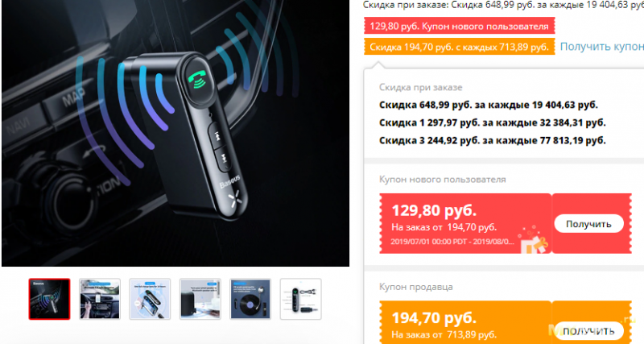
Task: Select the 648,99 руб. discount tier line
Action: [x=489, y=105]
